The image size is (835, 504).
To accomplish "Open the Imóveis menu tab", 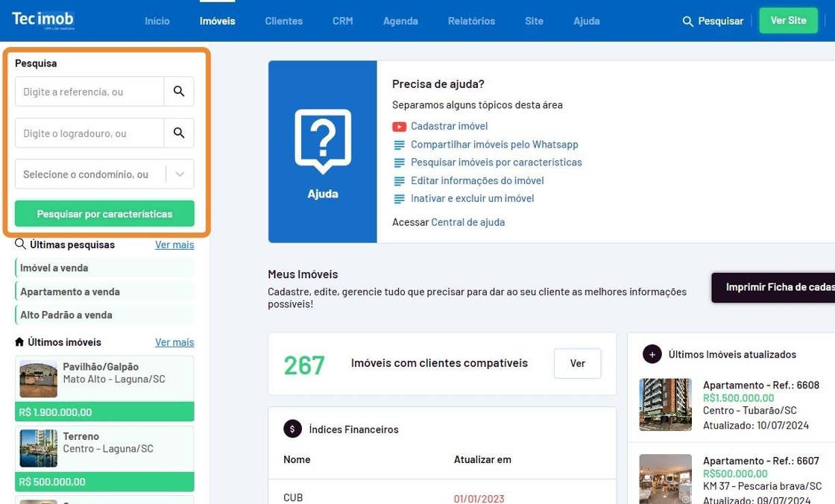I will tap(217, 21).
